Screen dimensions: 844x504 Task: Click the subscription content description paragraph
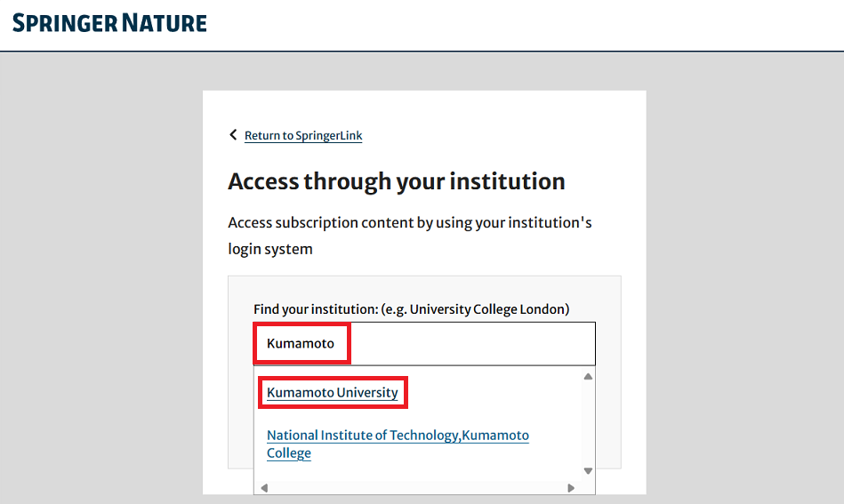pos(410,236)
